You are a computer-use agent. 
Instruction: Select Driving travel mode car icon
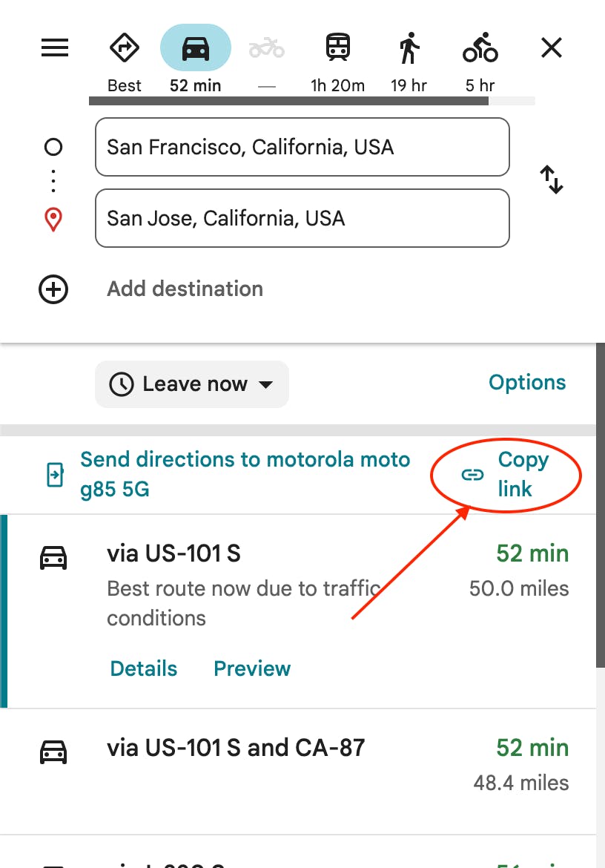point(196,49)
